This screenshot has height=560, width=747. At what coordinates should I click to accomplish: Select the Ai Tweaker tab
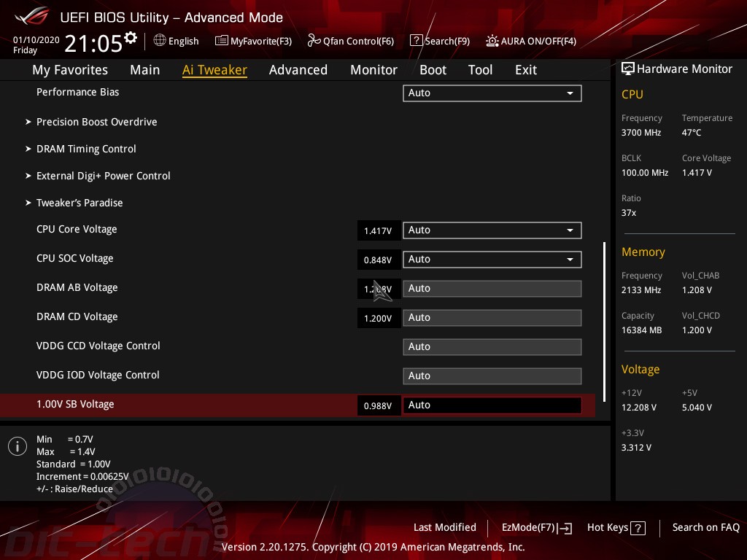(214, 70)
